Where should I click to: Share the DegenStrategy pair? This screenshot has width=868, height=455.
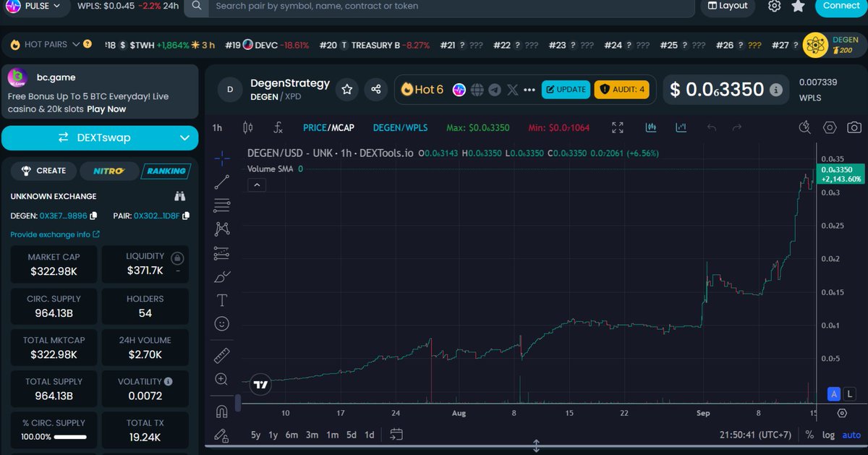click(376, 90)
